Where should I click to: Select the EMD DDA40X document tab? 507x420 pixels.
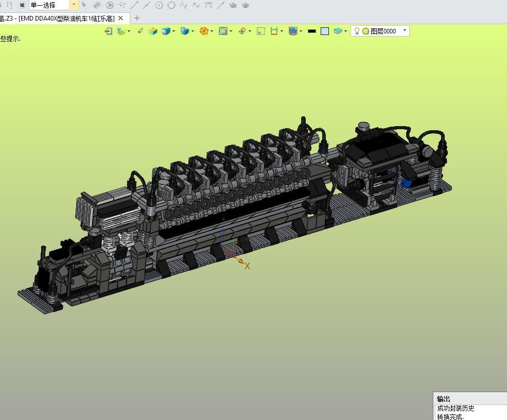click(58, 19)
